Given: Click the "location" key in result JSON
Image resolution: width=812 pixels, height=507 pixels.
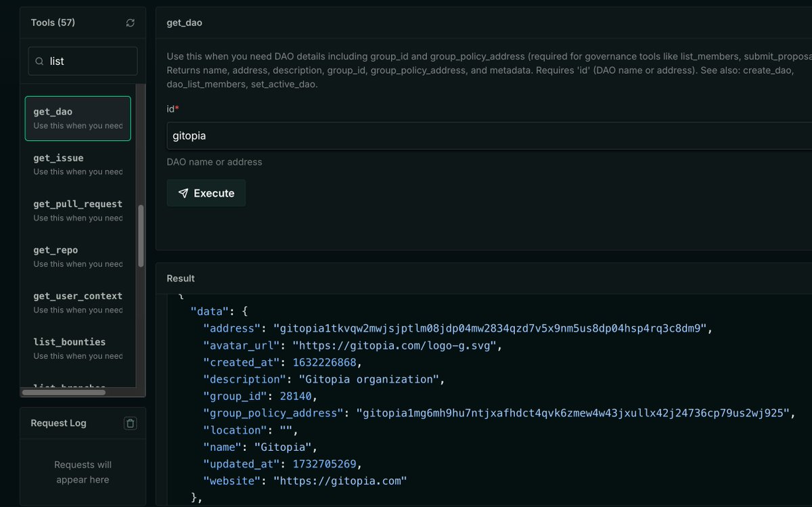Looking at the screenshot, I should (237, 430).
